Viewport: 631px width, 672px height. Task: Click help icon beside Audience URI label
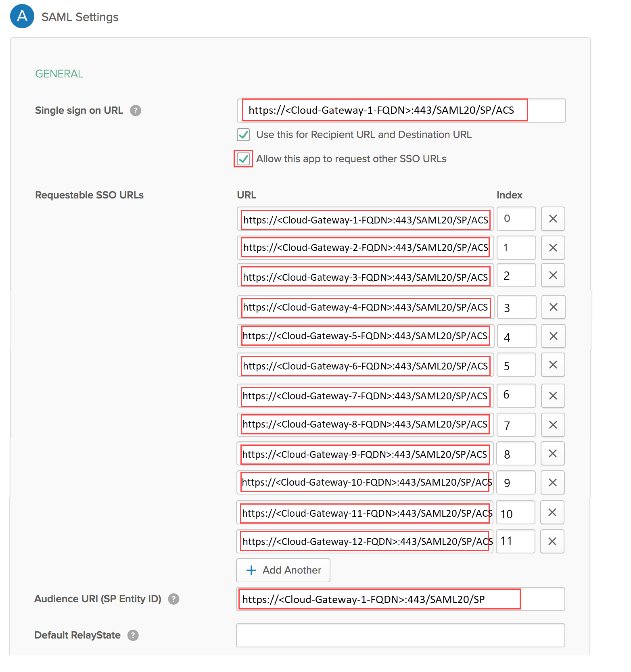(173, 599)
